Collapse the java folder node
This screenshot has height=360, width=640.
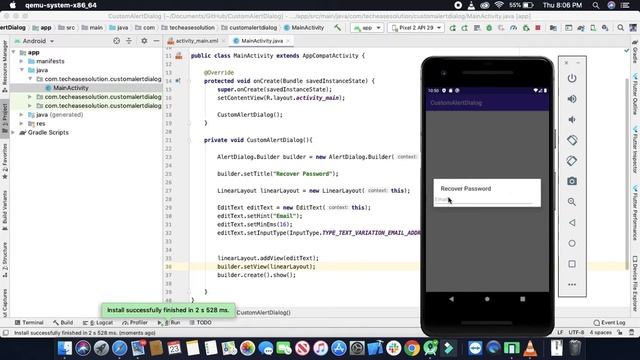pos(22,70)
